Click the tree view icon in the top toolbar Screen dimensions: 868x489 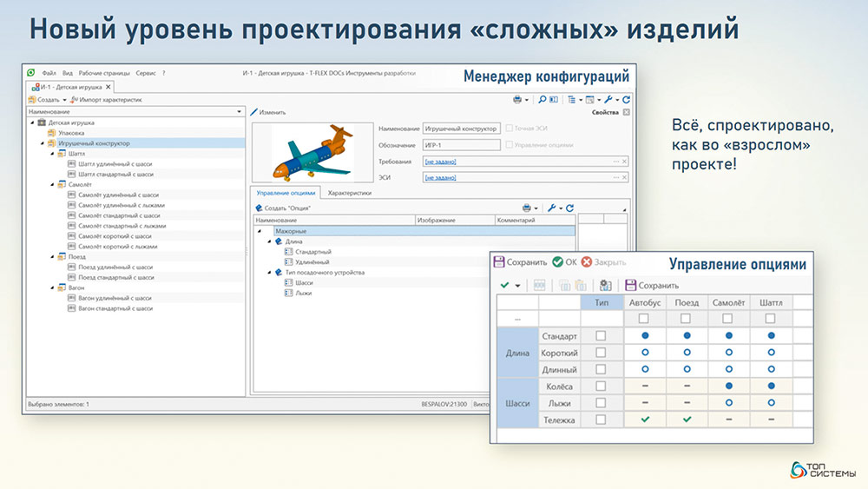point(571,100)
